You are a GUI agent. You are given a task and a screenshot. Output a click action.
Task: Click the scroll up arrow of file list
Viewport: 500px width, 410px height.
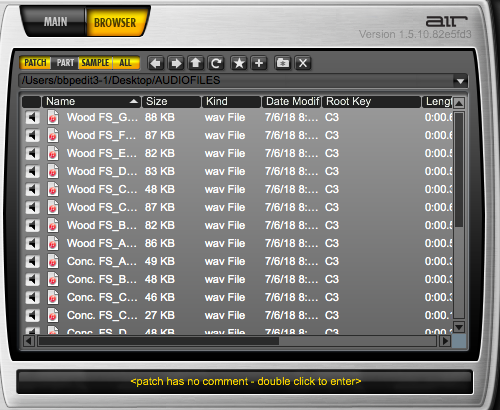click(x=459, y=103)
